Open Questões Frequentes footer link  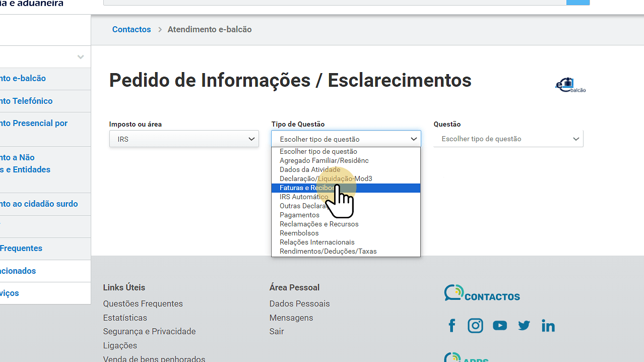point(143,304)
